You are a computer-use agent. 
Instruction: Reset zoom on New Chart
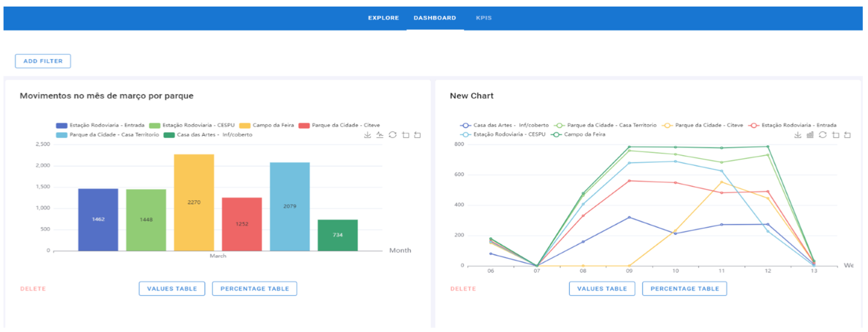pos(848,135)
